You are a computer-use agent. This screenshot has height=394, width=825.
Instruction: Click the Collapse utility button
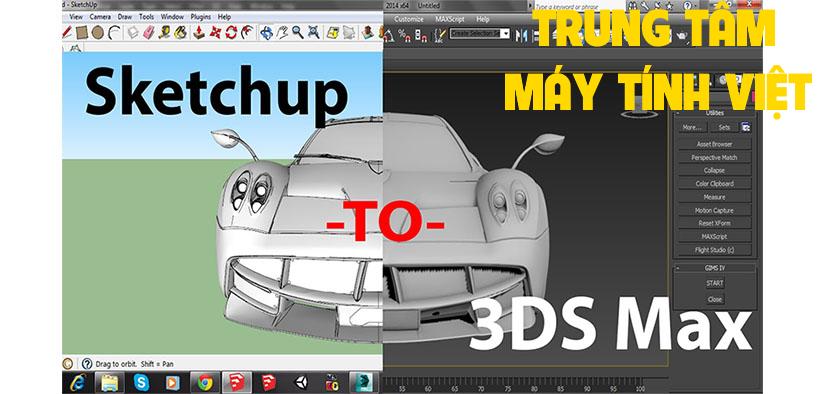click(714, 170)
